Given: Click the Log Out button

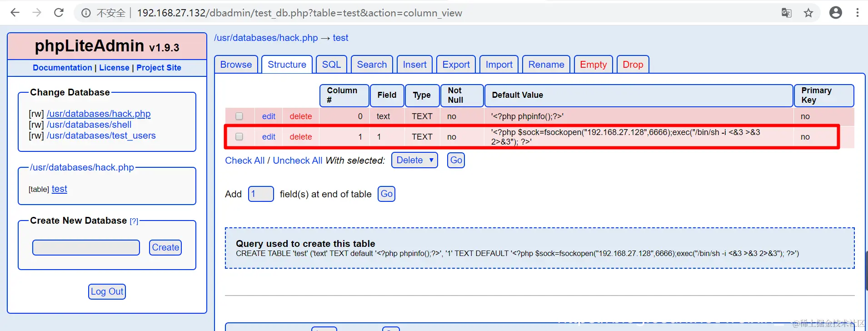Looking at the screenshot, I should (107, 291).
